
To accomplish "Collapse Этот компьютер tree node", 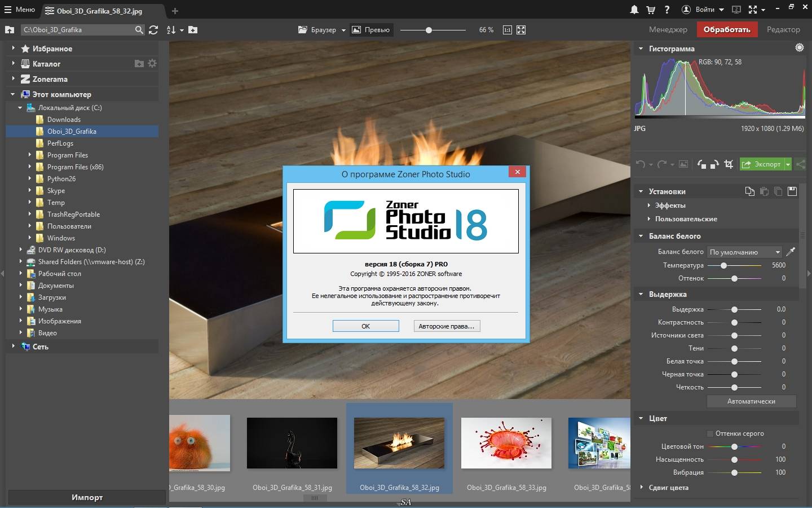I will (13, 94).
